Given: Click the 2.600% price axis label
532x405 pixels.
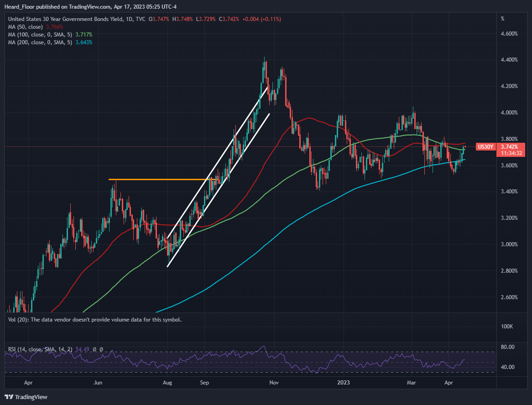Looking at the screenshot, I should [x=509, y=297].
